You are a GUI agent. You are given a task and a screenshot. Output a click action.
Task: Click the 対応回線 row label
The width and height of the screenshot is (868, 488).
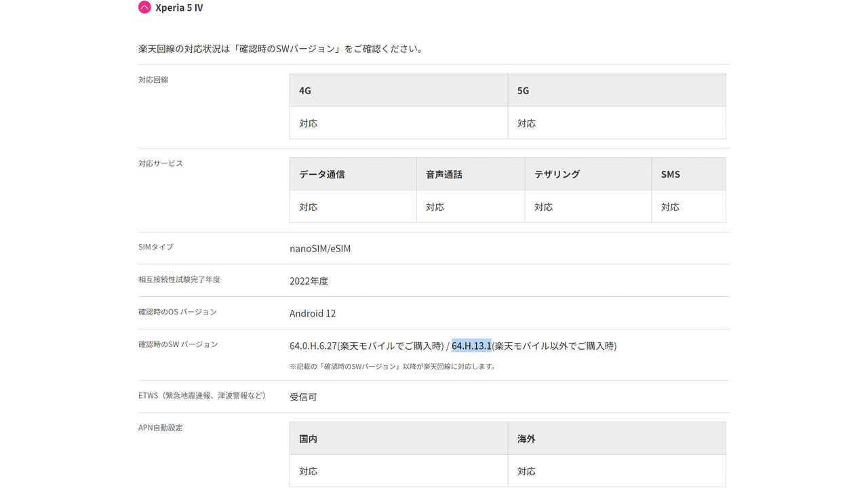[x=153, y=79]
